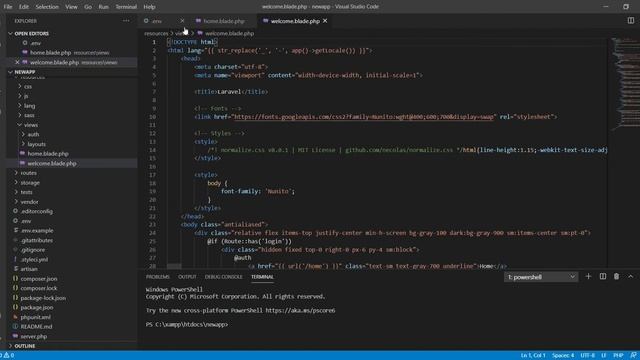Image resolution: width=640 pixels, height=360 pixels.
Task: Click resources in the breadcrumb path
Action: [x=156, y=33]
